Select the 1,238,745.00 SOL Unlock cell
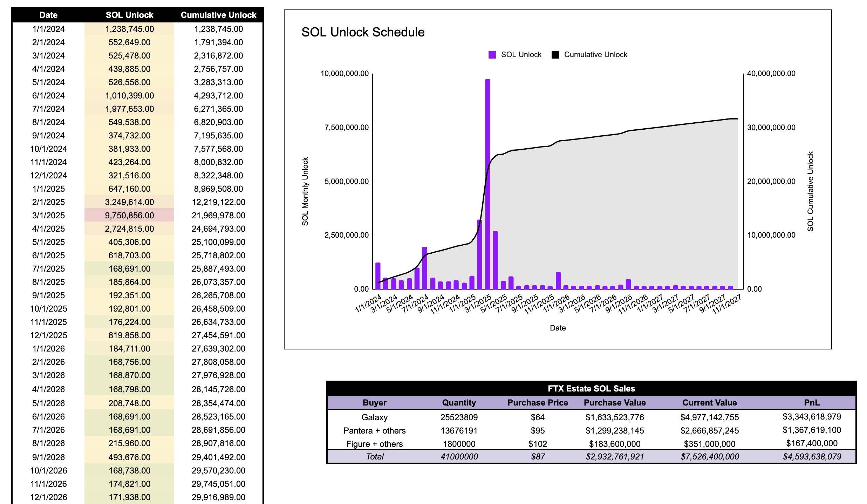Screen dimensions: 867x504 129,29
